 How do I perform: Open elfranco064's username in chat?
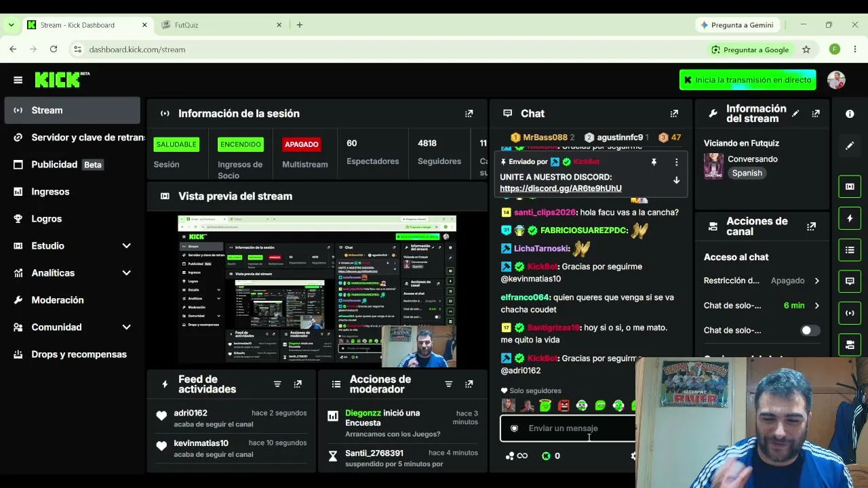[525, 298]
